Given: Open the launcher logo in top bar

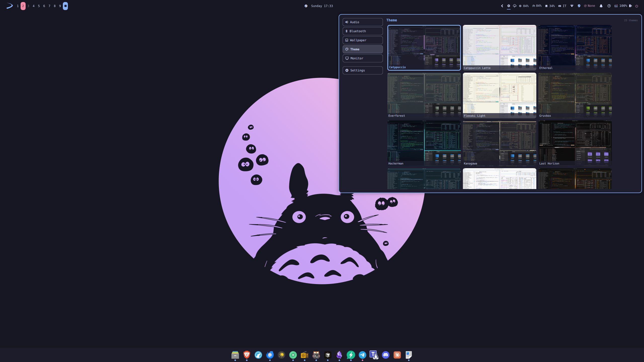Looking at the screenshot, I should [x=9, y=6].
